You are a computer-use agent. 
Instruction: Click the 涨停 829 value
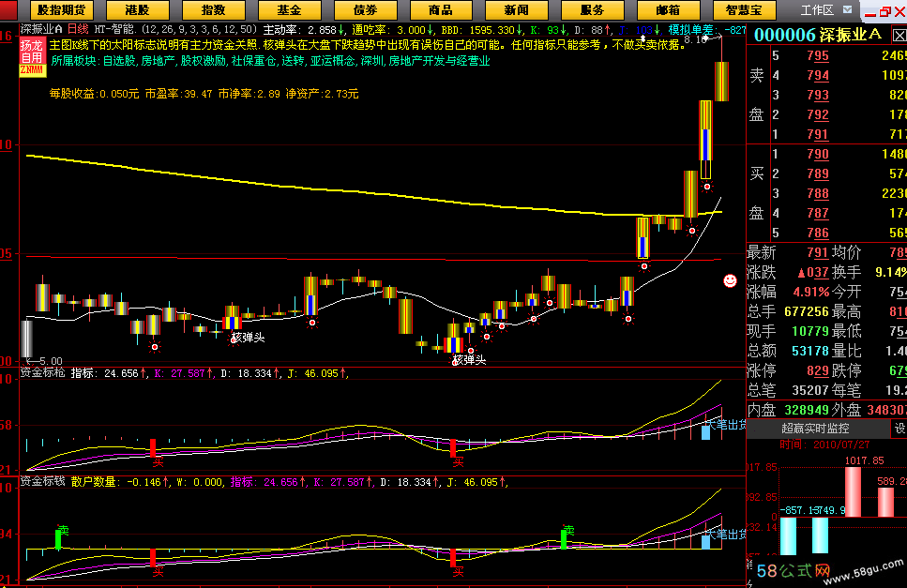point(817,370)
